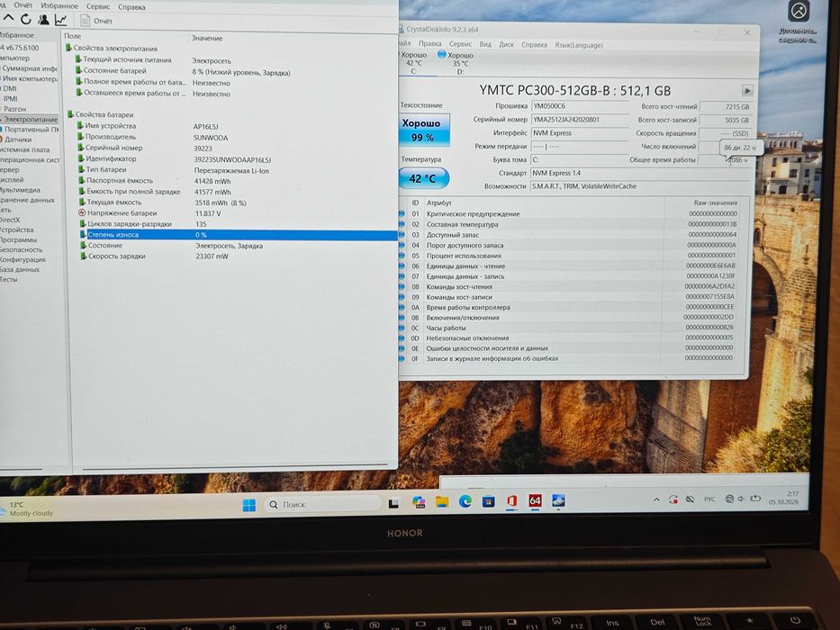Viewport: 840px width, 630px height.
Task: Click the Всего хост-чтений value 7215 GB
Action: pyautogui.click(x=726, y=107)
